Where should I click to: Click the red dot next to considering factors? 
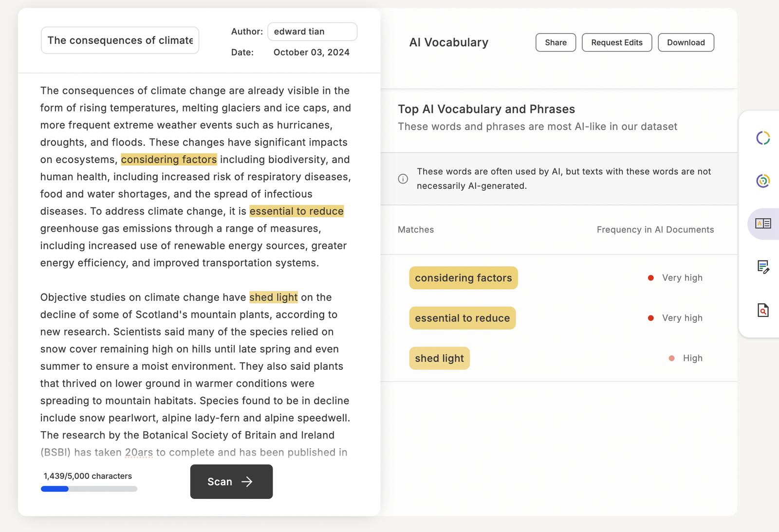coord(651,278)
